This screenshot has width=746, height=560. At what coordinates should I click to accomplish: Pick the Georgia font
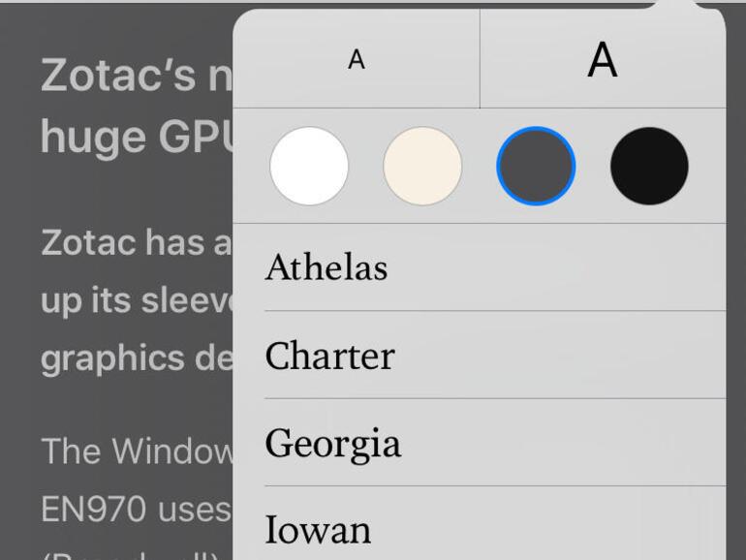pos(332,444)
